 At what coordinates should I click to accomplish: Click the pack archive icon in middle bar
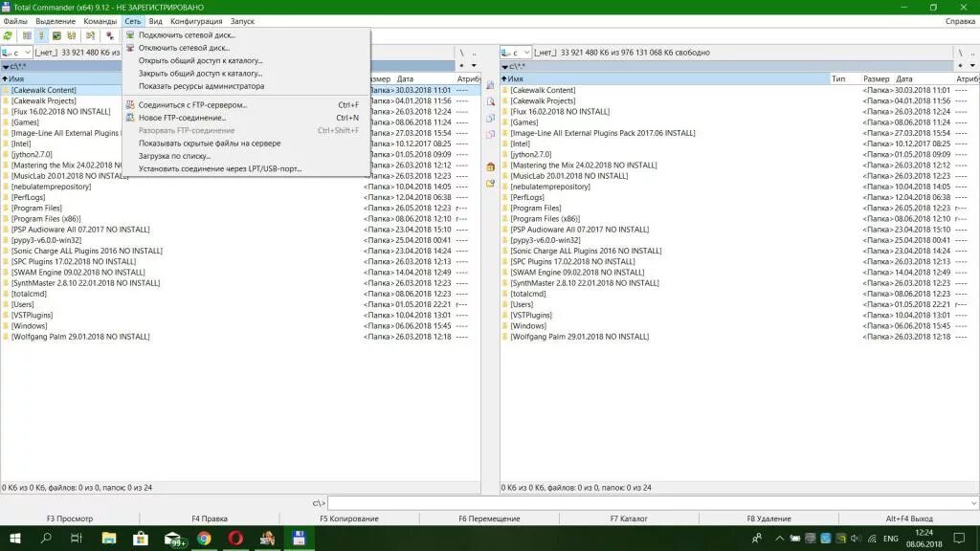(x=491, y=166)
